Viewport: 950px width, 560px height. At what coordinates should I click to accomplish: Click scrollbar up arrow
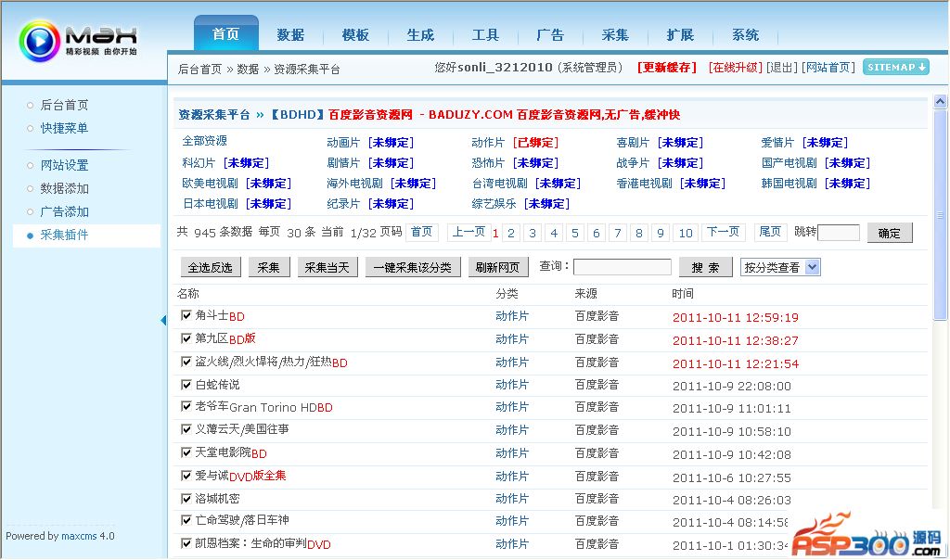coord(940,102)
